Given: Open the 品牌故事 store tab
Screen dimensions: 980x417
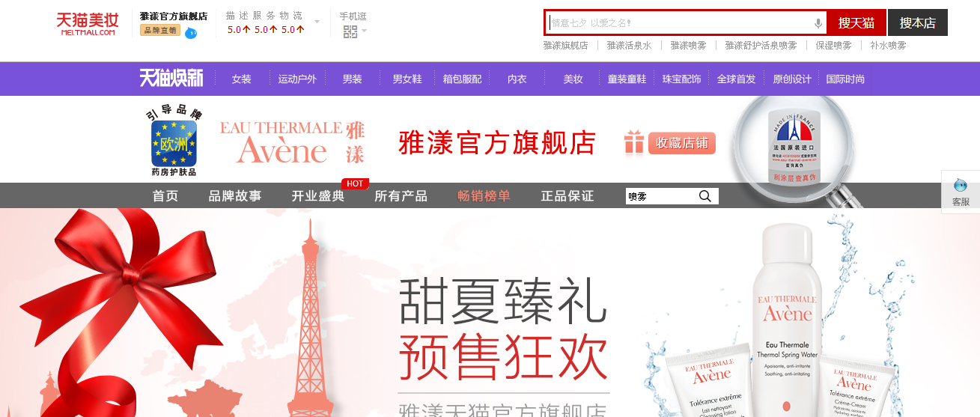Looking at the screenshot, I should 235,196.
